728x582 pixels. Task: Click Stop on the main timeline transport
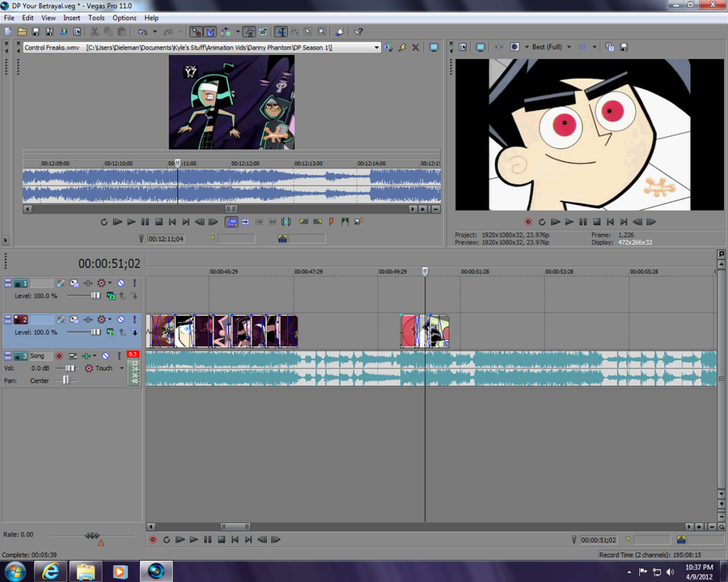(222, 540)
